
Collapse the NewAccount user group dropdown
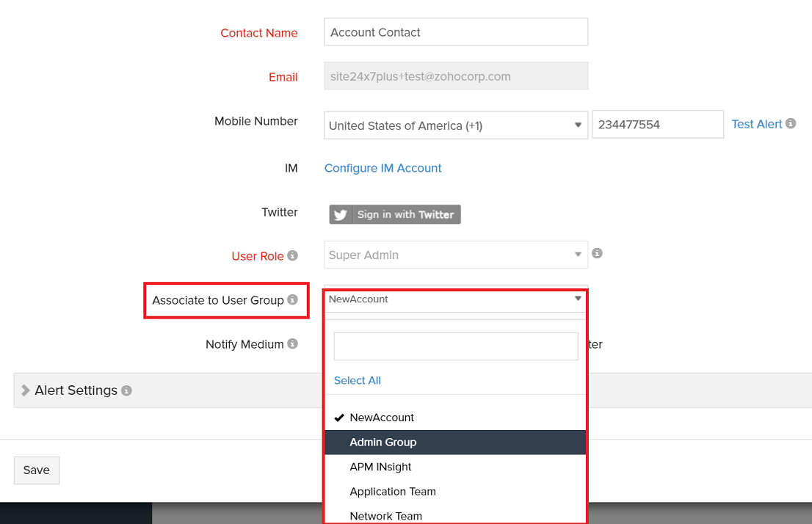456,299
